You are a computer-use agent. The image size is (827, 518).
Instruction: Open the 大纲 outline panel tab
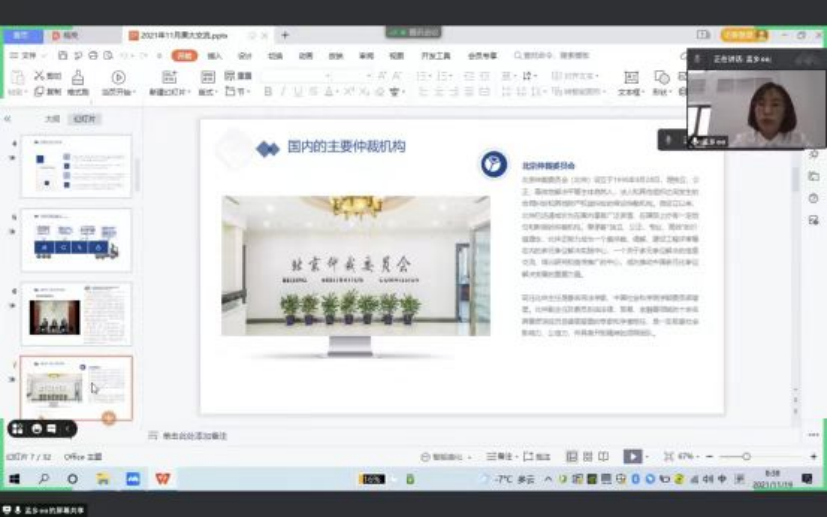[52, 118]
